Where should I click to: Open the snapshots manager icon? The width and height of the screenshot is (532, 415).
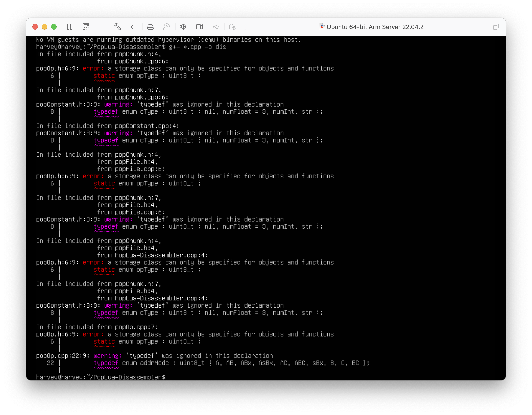(x=86, y=27)
